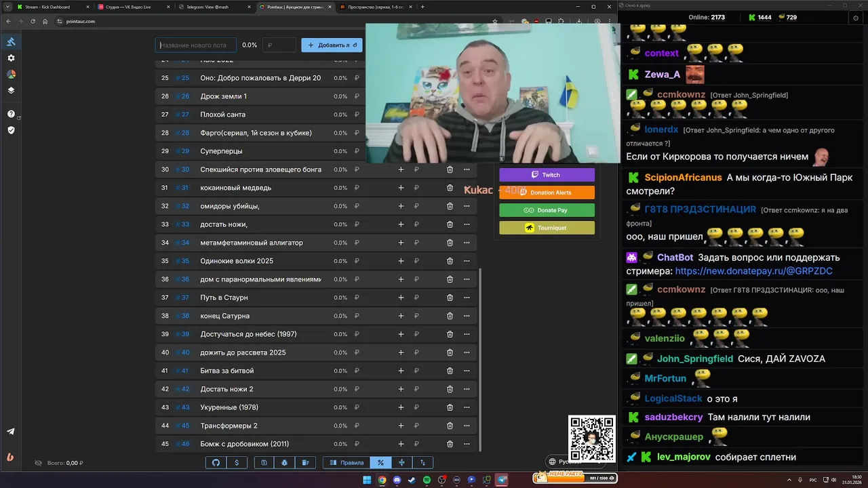This screenshot has height=488, width=868.
Task: Delete the lot 'кокаиновый медведь'
Action: click(x=450, y=188)
